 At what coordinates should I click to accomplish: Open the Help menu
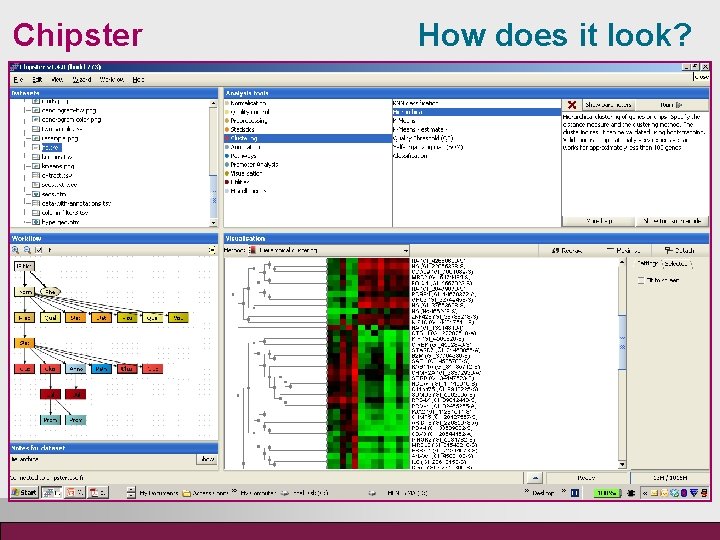pyautogui.click(x=138, y=80)
